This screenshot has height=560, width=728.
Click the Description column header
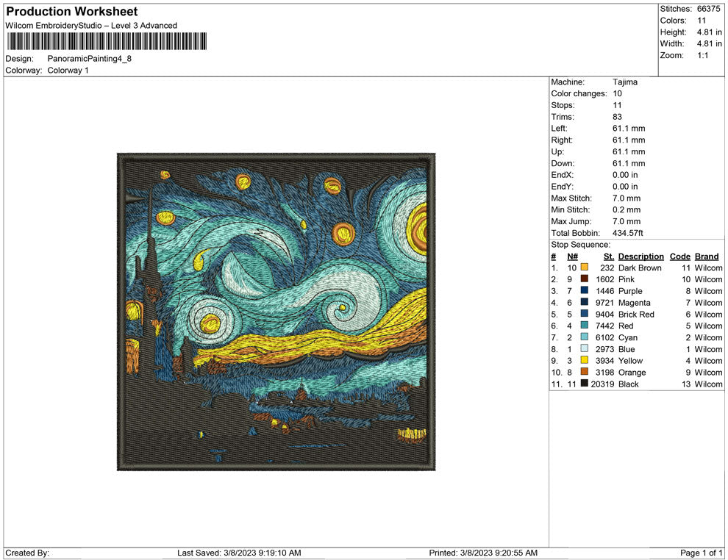coord(640,256)
